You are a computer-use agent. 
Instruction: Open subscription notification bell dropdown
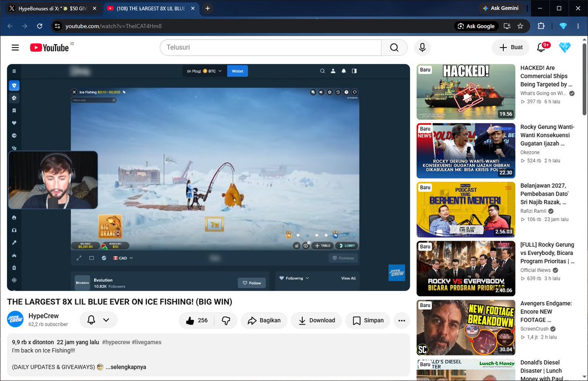[98, 320]
